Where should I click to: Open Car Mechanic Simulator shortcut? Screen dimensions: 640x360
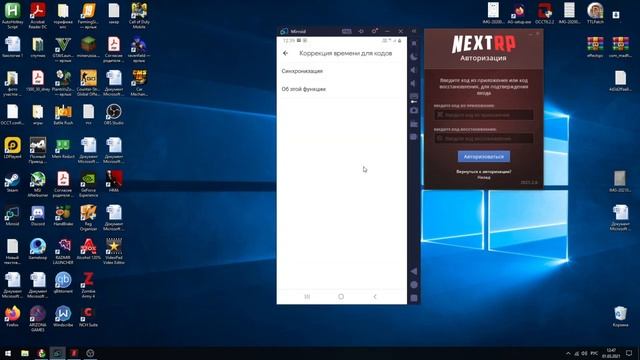coord(139,83)
